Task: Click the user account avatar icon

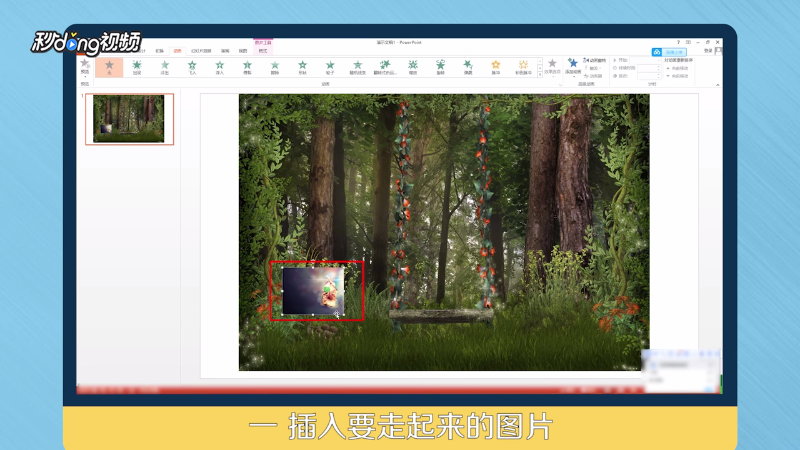Action: pos(718,51)
